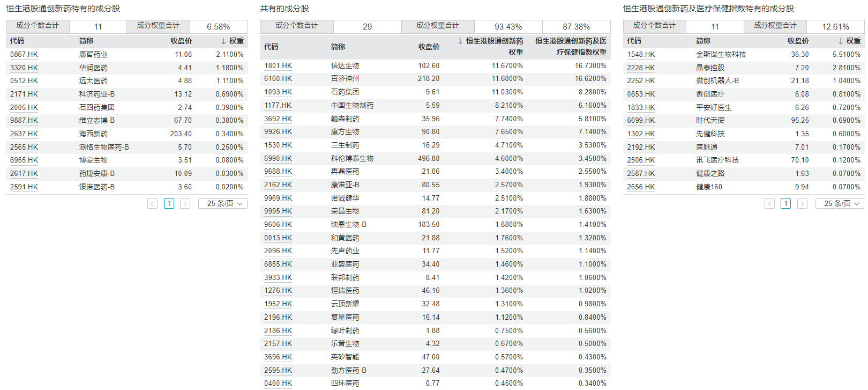Open stock code 9969.HK link
The image size is (868, 390).
278,198
